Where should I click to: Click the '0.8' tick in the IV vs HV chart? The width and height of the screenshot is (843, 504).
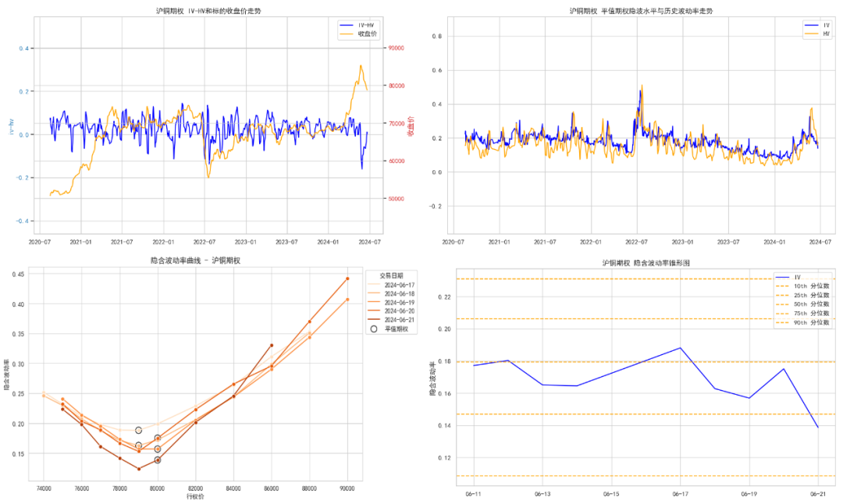point(436,37)
